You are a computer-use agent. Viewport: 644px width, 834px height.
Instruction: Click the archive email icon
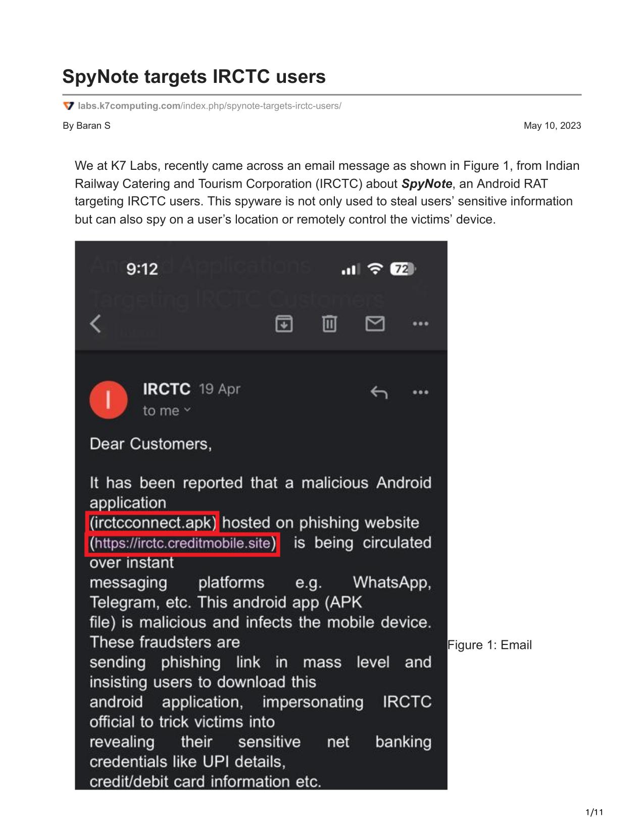point(284,323)
